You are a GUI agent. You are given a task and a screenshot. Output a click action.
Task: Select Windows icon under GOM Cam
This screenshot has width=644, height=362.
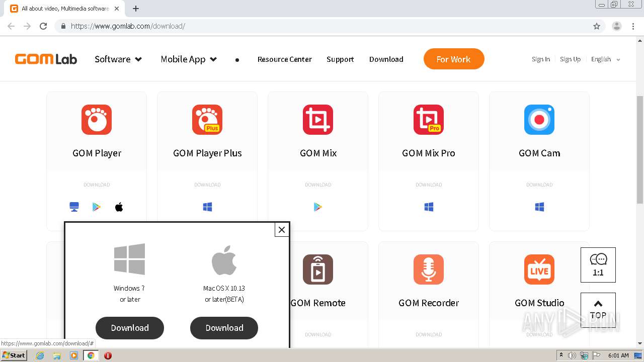(539, 207)
